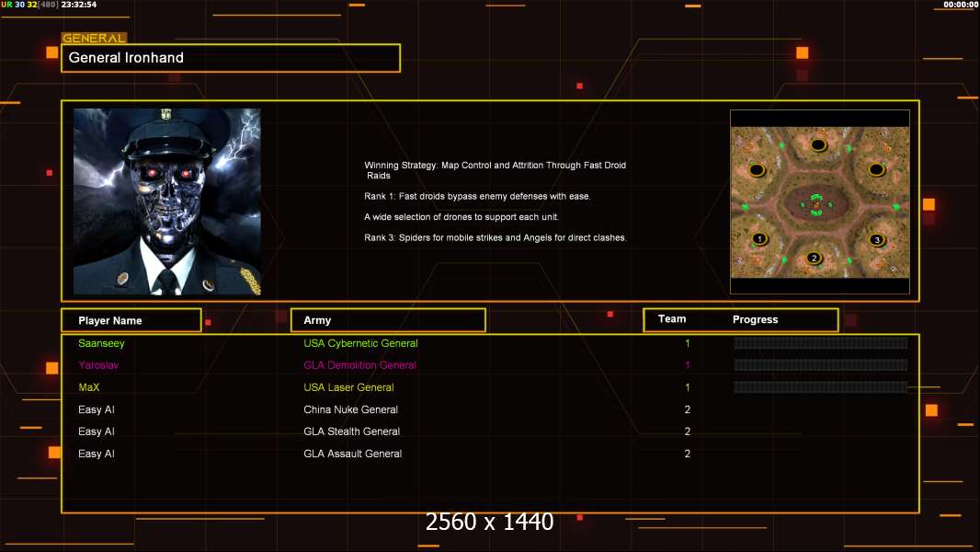Click team number 1 in Saanseey's row
The width and height of the screenshot is (980, 552).
tap(687, 343)
